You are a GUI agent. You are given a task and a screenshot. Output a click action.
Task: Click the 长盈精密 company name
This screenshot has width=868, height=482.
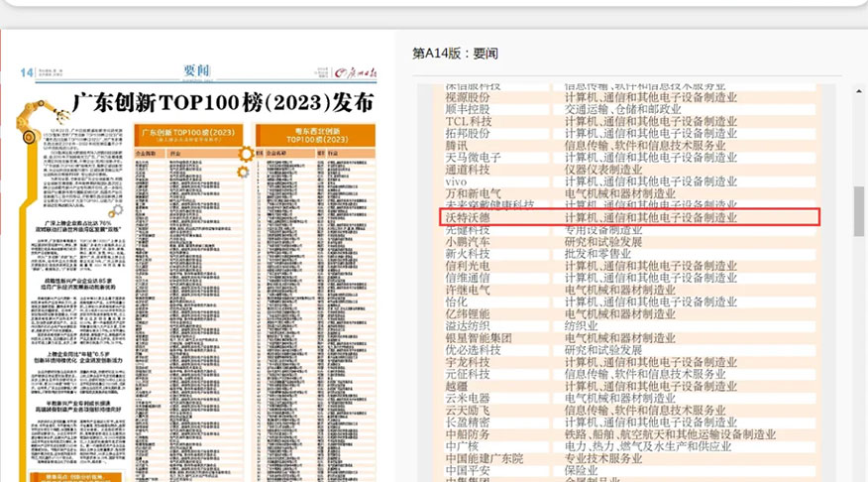point(468,422)
